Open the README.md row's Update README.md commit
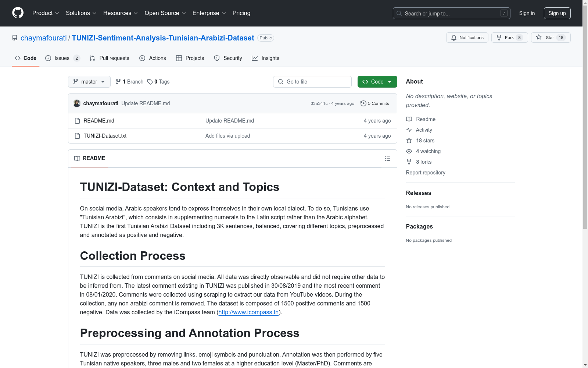Viewport: 588px width, 368px height. pyautogui.click(x=230, y=121)
